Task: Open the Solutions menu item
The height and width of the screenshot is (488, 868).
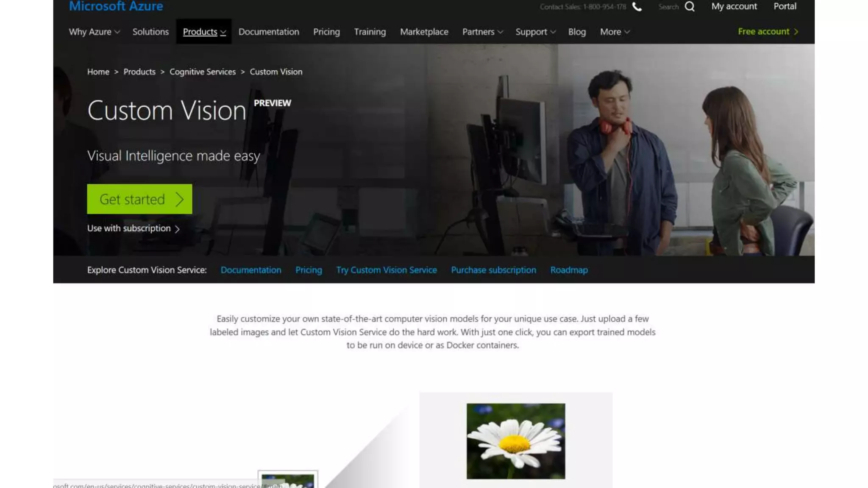Action: [150, 32]
